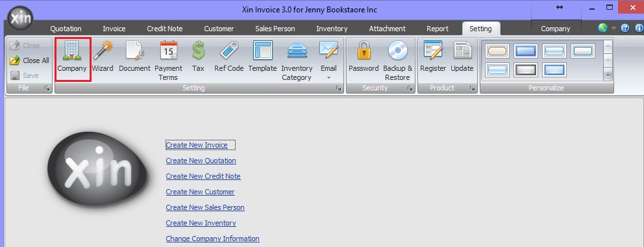
Task: Click the Close All folder button
Action: pyautogui.click(x=30, y=60)
